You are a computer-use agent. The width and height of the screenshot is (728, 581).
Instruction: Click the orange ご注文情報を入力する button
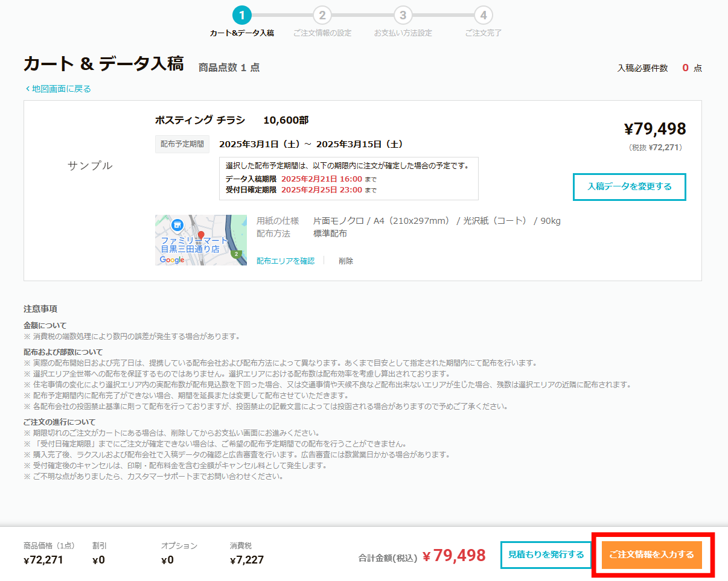point(652,555)
